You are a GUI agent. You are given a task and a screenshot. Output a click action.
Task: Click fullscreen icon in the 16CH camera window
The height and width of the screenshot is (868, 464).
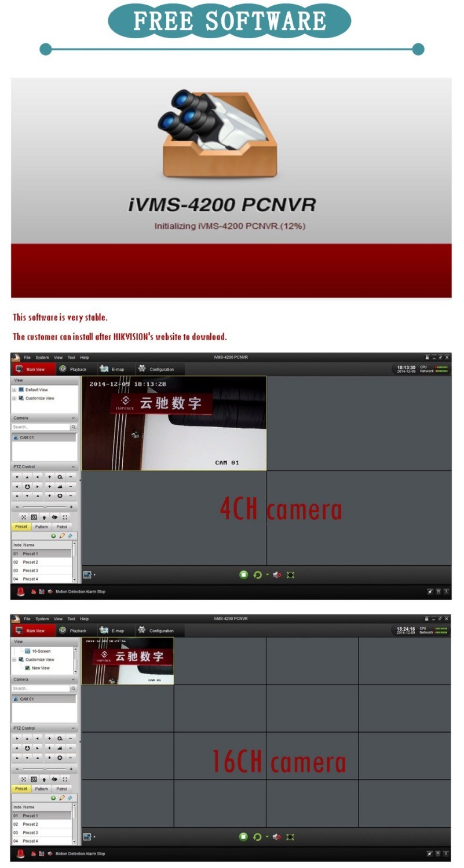pos(290,837)
